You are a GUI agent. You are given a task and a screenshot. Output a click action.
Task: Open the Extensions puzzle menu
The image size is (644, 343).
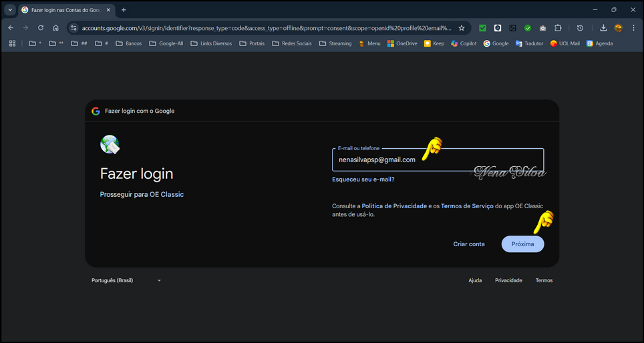coord(558,28)
